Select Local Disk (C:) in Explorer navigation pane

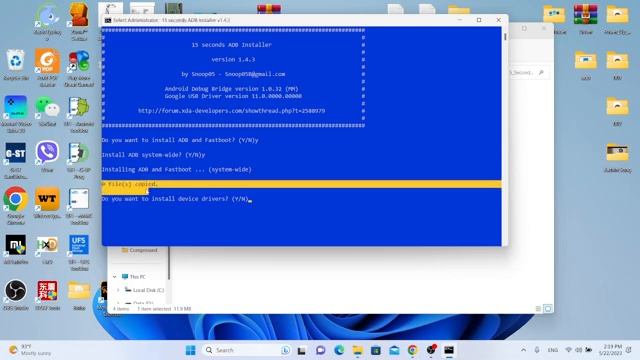144,290
